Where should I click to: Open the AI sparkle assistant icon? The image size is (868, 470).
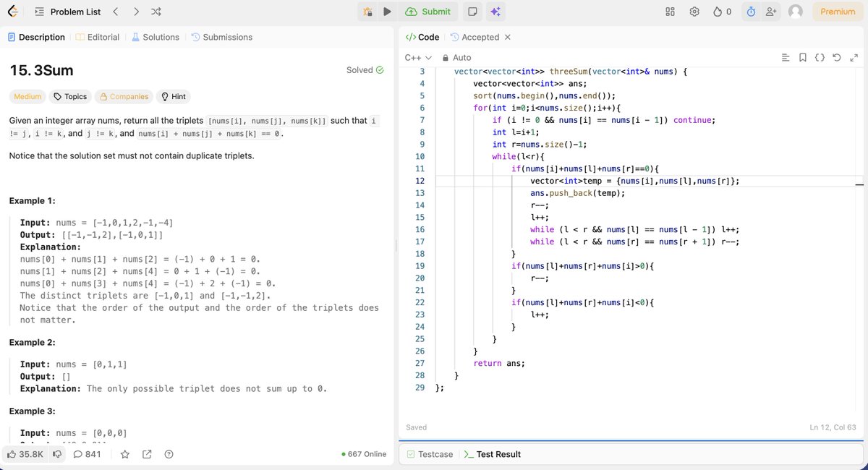(x=495, y=12)
